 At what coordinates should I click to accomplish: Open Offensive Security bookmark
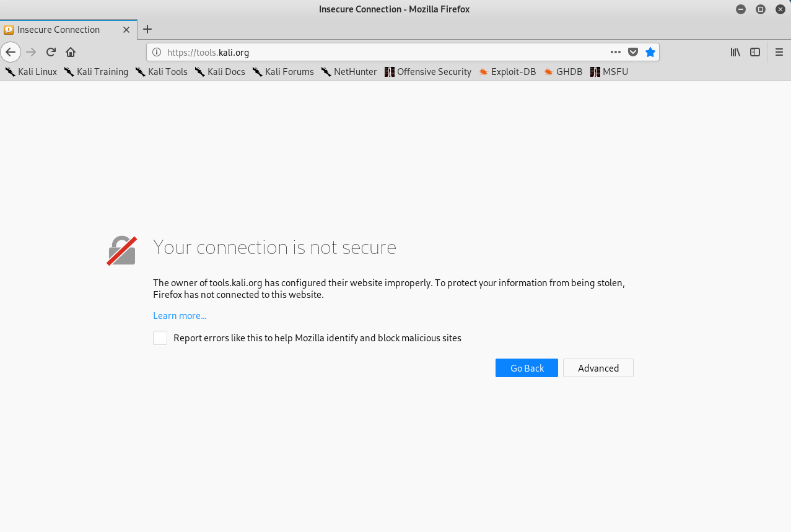[x=428, y=72]
